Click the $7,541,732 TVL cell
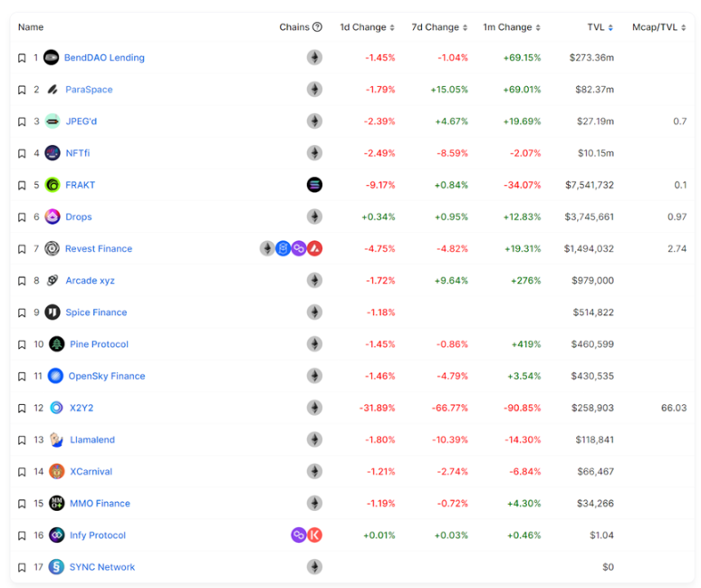This screenshot has width=701, height=588. tap(590, 185)
